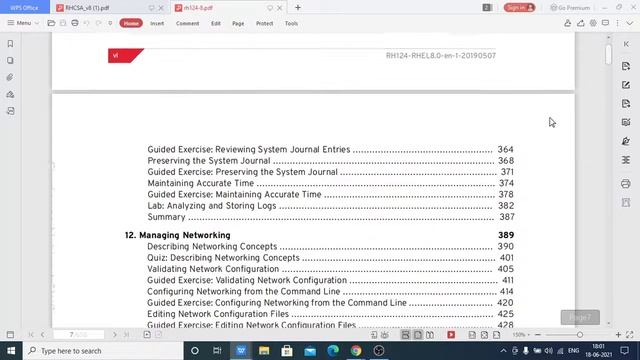
Task: Click the compress icon in right sidebar
Action: pyautogui.click(x=626, y=160)
